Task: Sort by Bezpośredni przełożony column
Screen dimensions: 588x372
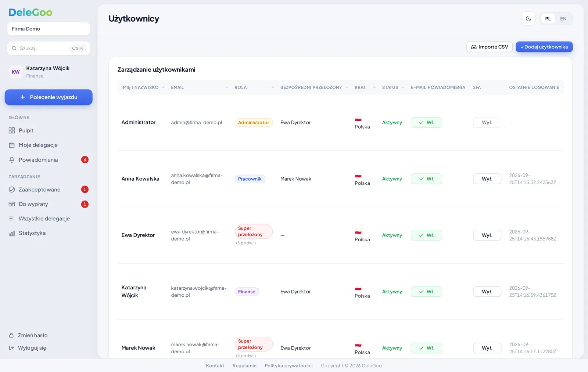Action: point(314,87)
